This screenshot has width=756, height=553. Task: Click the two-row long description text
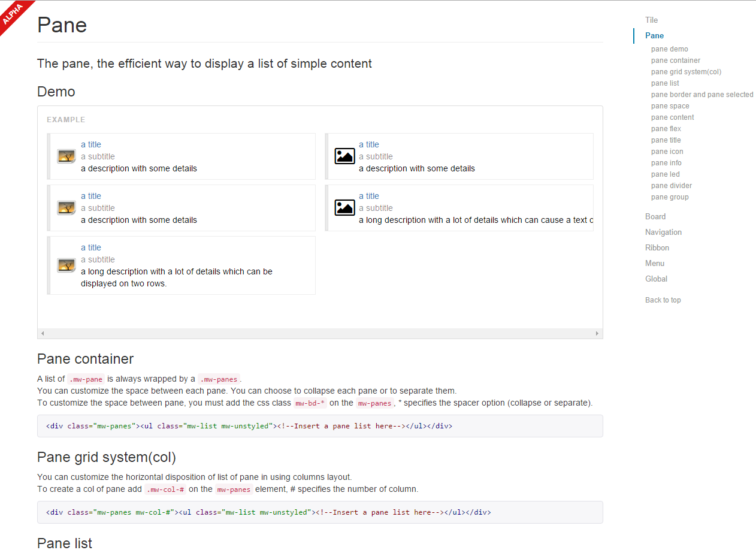[x=177, y=277]
